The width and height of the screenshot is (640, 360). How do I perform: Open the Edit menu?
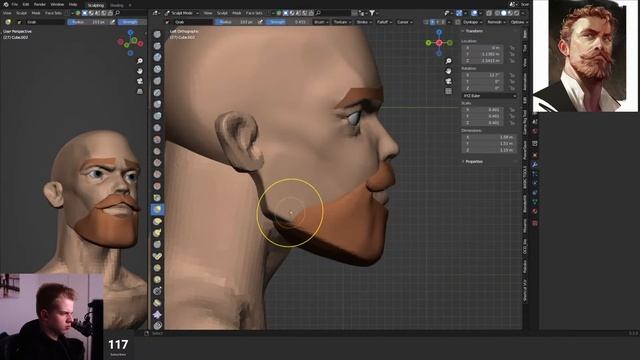(26, 4)
